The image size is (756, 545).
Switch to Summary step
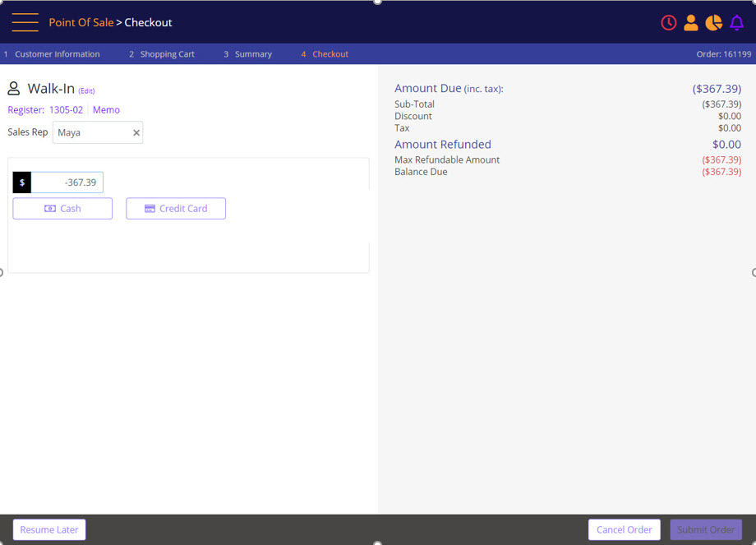click(248, 54)
